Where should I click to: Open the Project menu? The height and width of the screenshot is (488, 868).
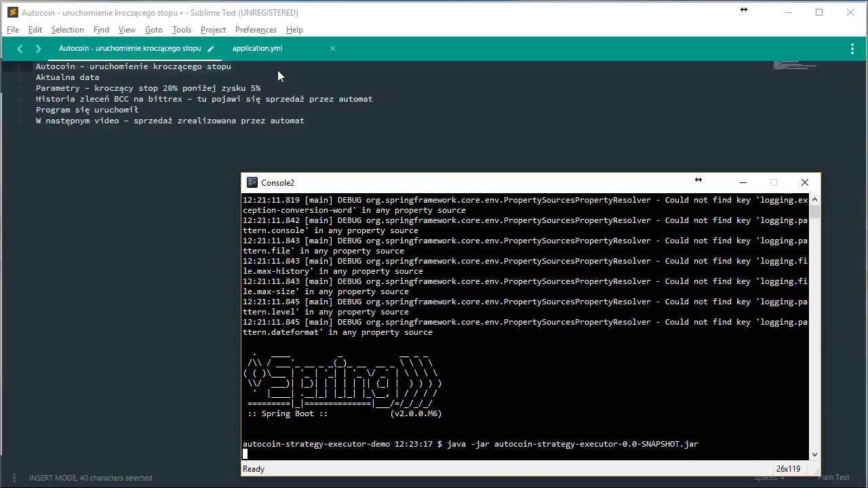pyautogui.click(x=213, y=30)
